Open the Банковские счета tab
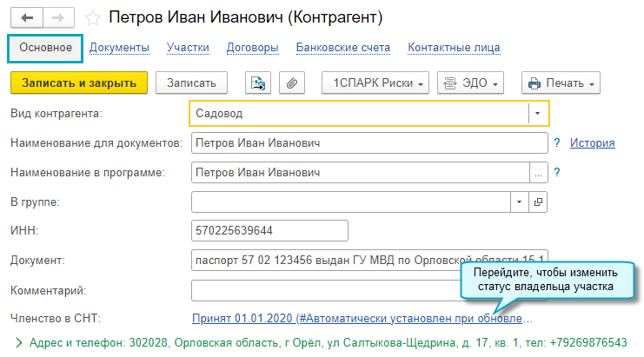 342,47
